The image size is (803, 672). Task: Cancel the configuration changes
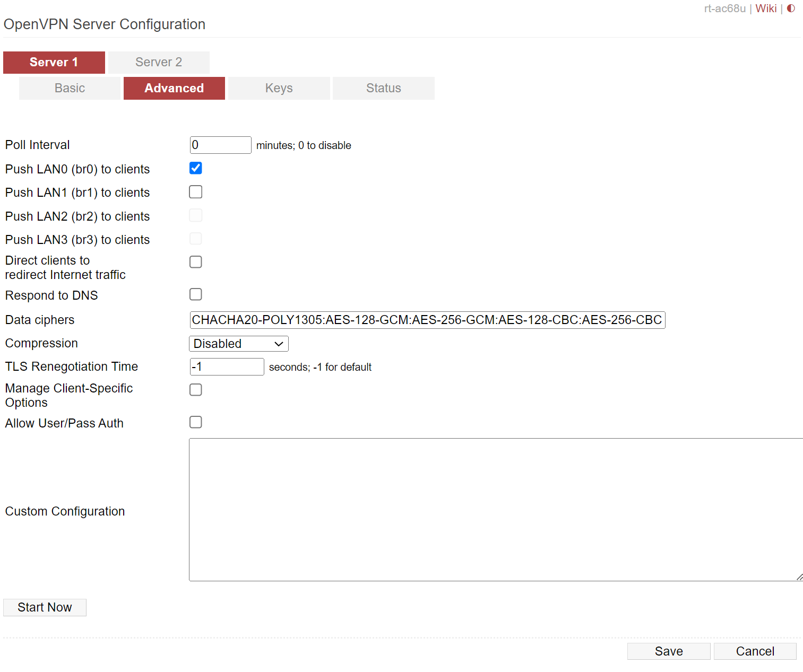click(x=755, y=651)
